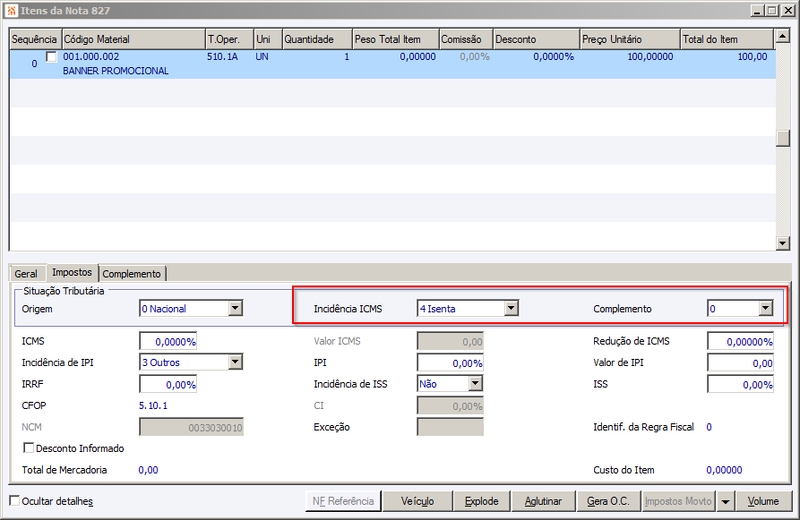Click the Total de Mercadoria value 0,00
This screenshot has width=800, height=520.
tap(148, 470)
